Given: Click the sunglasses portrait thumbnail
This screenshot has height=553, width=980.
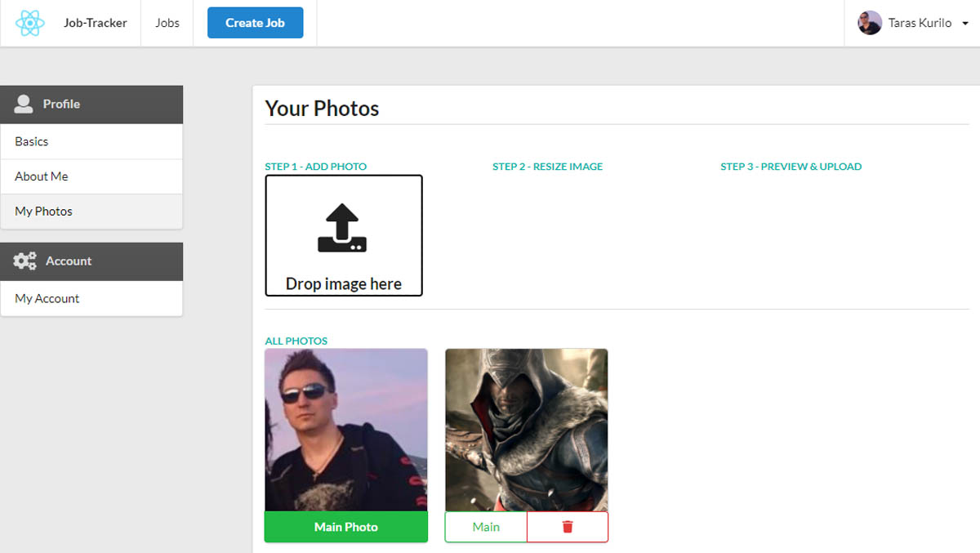Looking at the screenshot, I should pos(345,429).
